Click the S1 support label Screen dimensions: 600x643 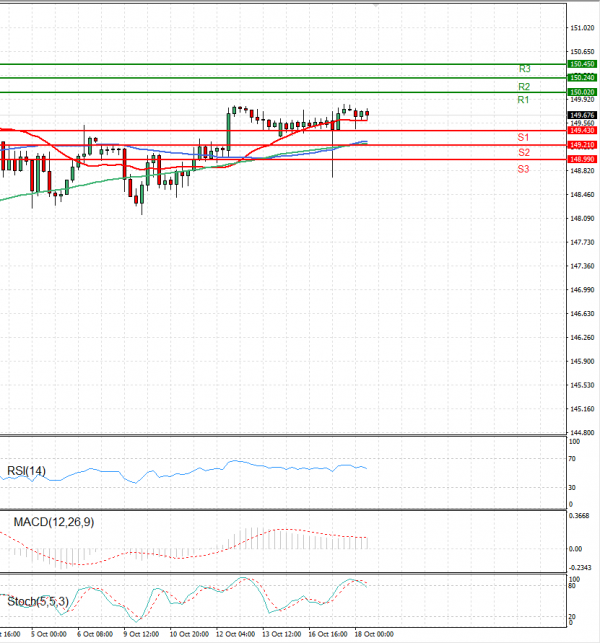click(x=523, y=137)
